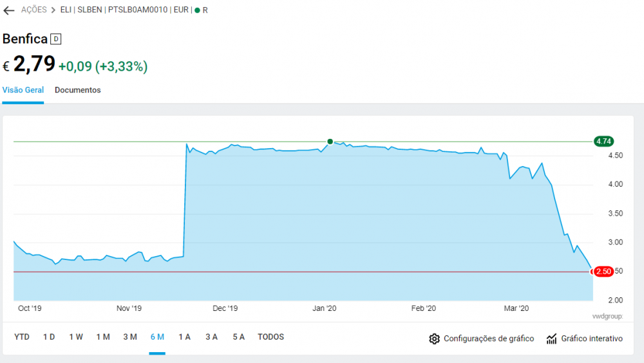Select the 1 W chart range

(76, 337)
